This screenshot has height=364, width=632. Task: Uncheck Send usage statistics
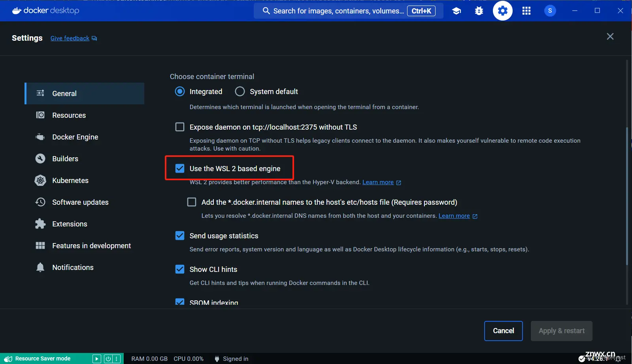point(180,236)
